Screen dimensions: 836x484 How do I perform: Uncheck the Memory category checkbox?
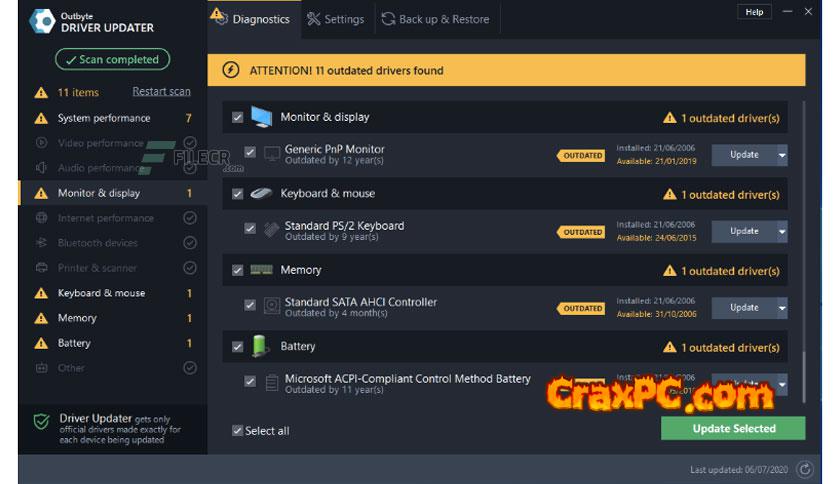pyautogui.click(x=237, y=270)
